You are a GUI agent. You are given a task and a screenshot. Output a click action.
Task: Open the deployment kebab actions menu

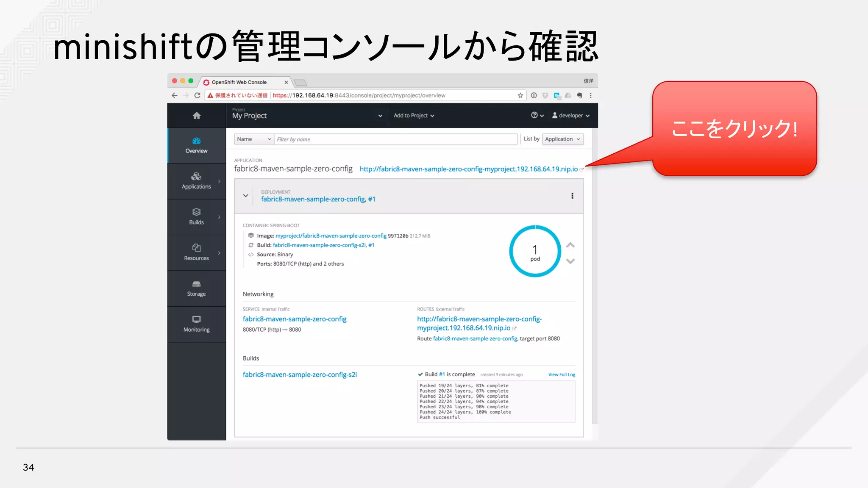point(572,196)
